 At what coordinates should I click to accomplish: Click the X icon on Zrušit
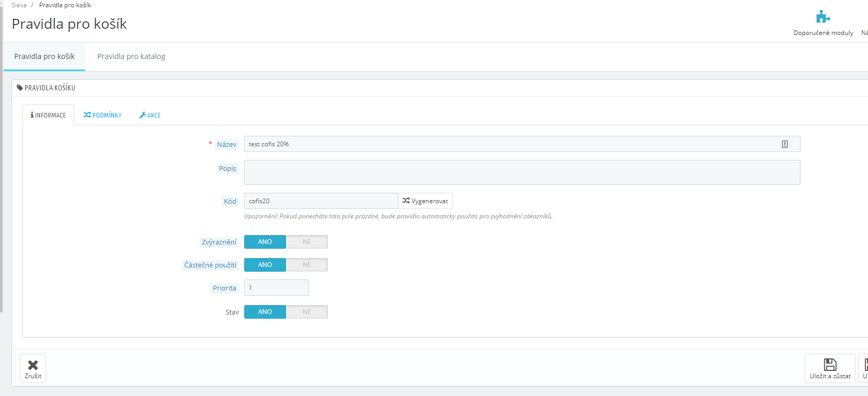pyautogui.click(x=33, y=365)
